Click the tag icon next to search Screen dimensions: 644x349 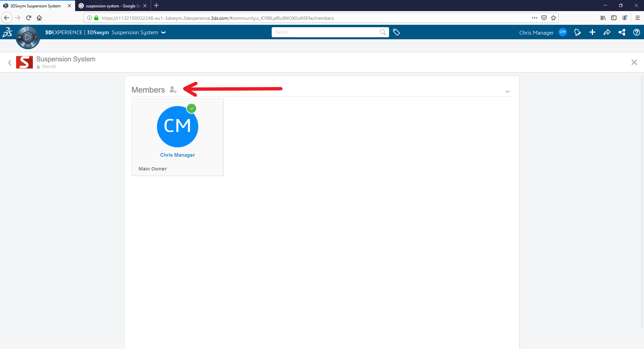point(396,32)
